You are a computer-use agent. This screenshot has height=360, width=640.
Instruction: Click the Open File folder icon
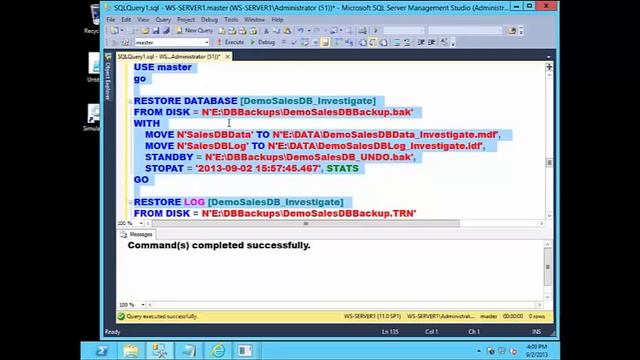click(145, 31)
